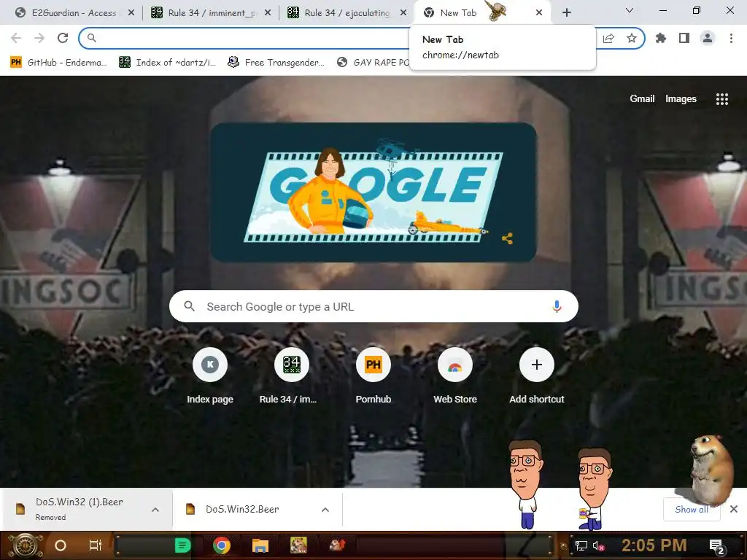Open the GitHub - Enderma... bookmark
The height and width of the screenshot is (560, 747).
[x=59, y=63]
